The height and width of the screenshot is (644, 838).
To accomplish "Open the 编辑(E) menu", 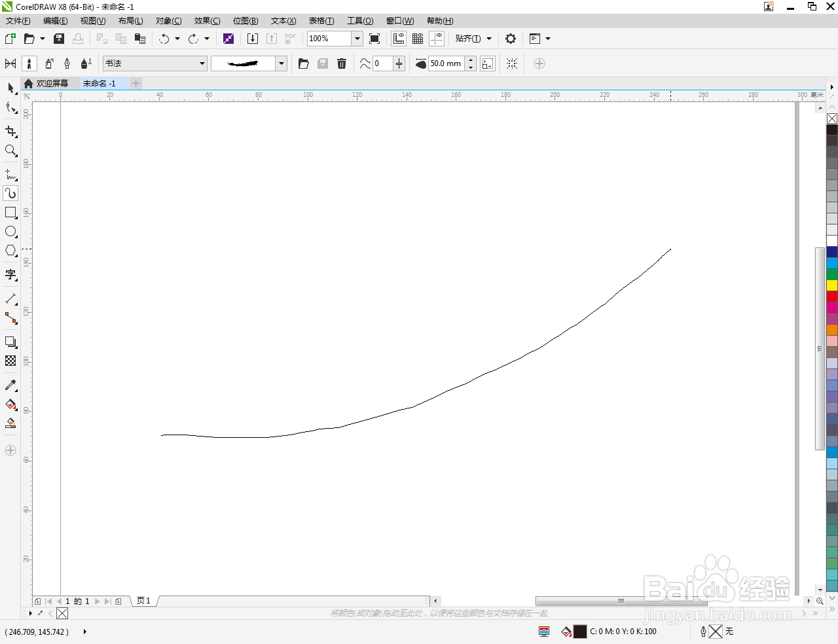I will tap(56, 21).
